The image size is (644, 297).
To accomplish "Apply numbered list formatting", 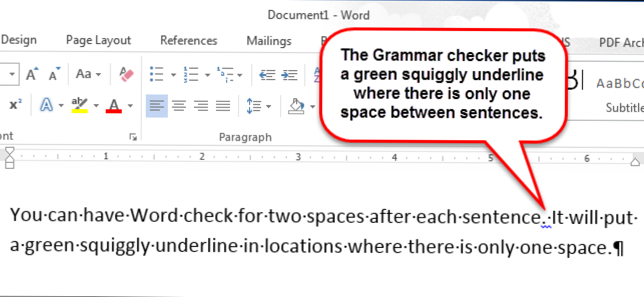I will (191, 75).
